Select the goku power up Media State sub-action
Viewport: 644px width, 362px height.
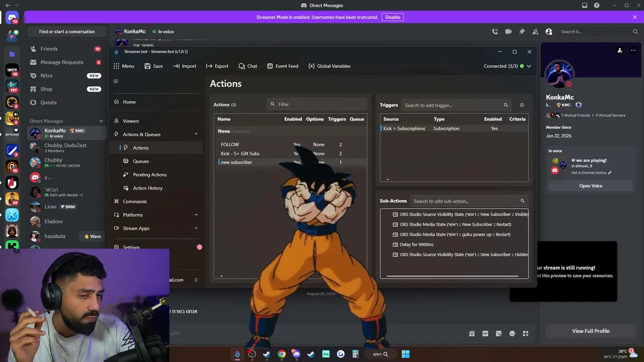tap(454, 235)
